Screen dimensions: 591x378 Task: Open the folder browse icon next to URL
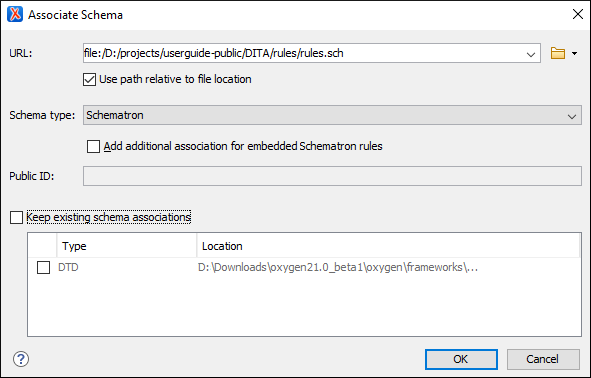[557, 53]
